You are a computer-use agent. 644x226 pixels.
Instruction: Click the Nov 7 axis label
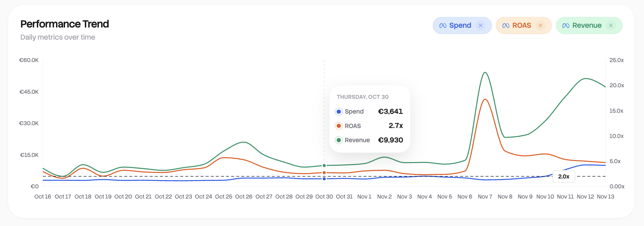485,197
